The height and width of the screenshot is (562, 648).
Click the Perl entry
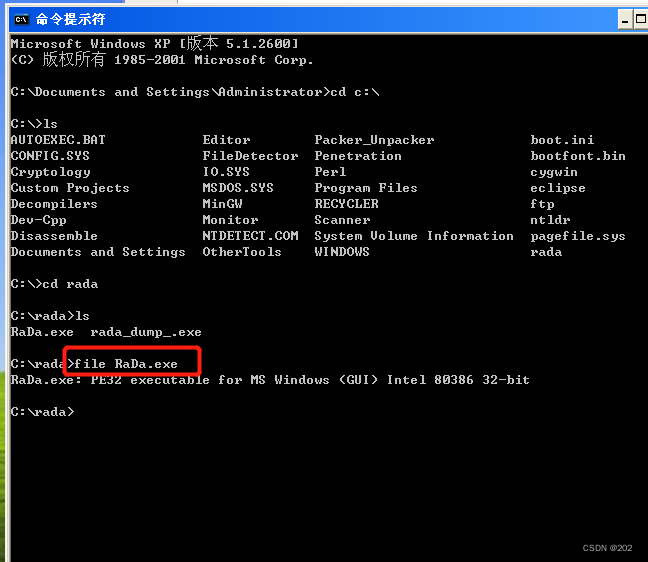pyautogui.click(x=330, y=172)
